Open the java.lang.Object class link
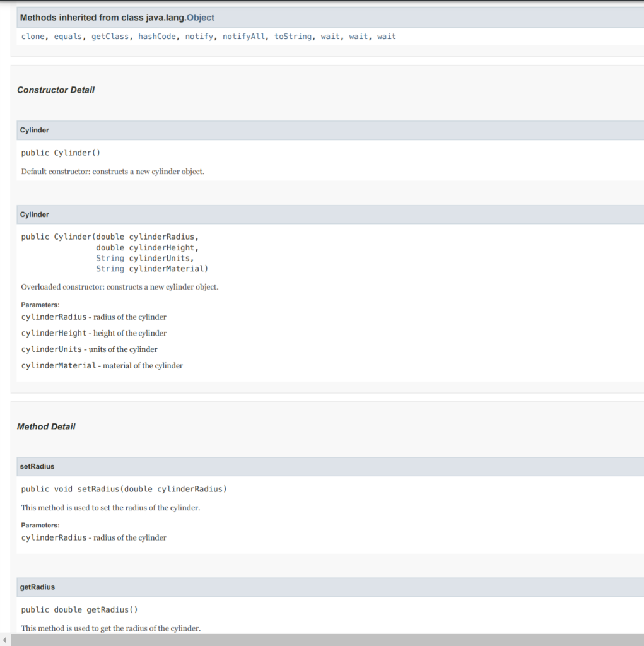The width and height of the screenshot is (644, 646). [x=201, y=17]
